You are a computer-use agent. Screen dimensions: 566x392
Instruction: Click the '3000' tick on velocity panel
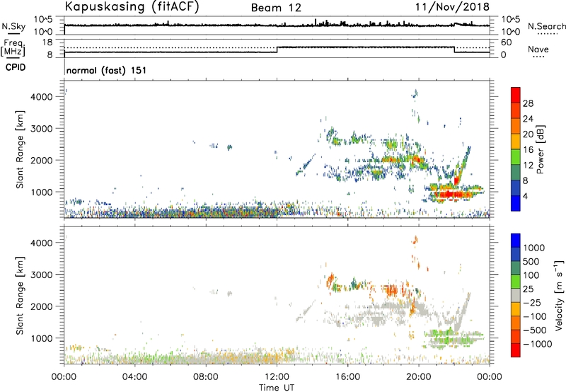pos(42,275)
